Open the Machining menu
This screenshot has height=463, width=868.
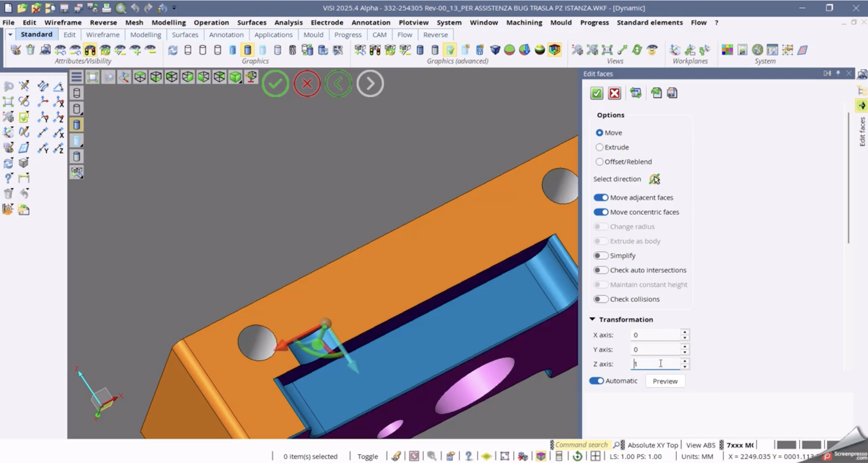[524, 22]
